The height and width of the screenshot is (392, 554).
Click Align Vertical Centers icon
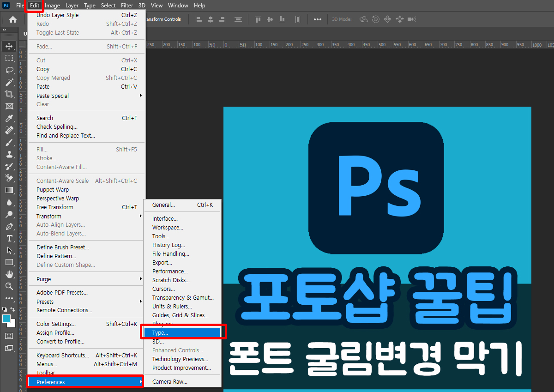click(x=270, y=19)
